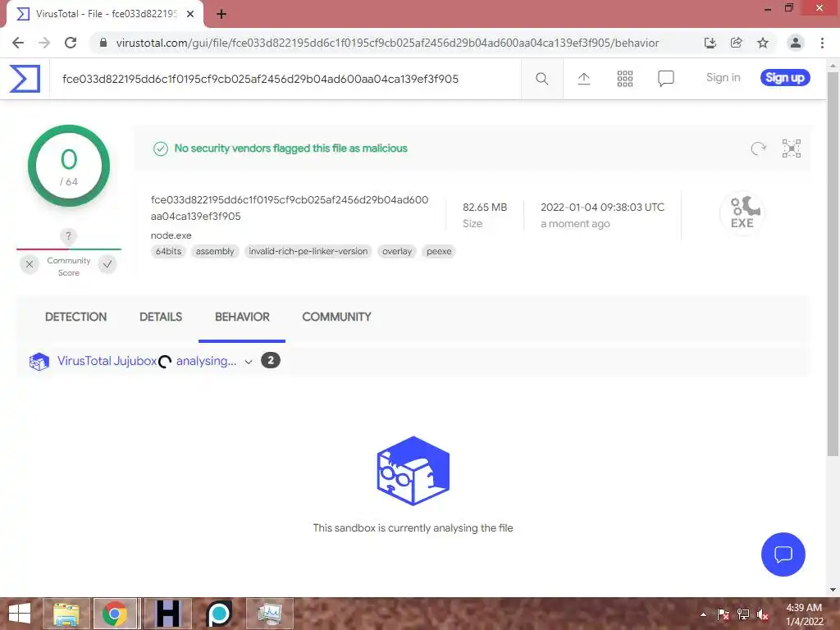The height and width of the screenshot is (630, 840).
Task: Switch to the DETECTION tab
Action: point(75,317)
